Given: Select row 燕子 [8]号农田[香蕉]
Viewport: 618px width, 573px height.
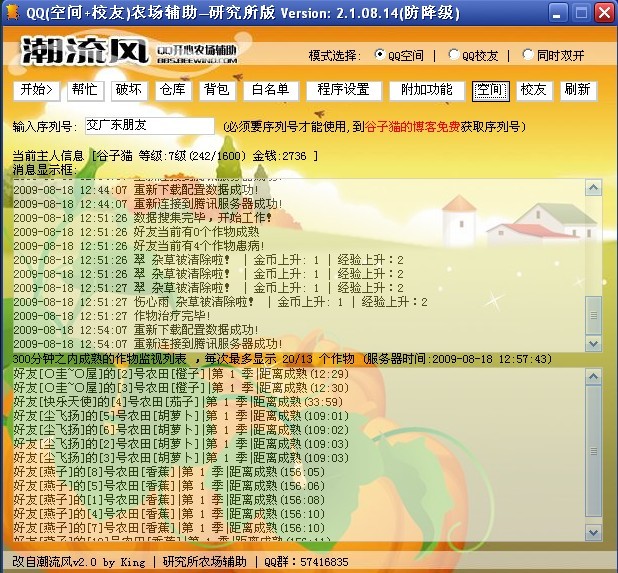Looking at the screenshot, I should (169, 472).
